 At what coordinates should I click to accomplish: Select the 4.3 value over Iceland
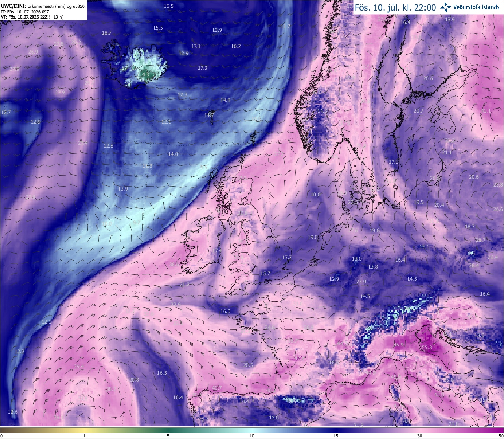click(x=145, y=74)
